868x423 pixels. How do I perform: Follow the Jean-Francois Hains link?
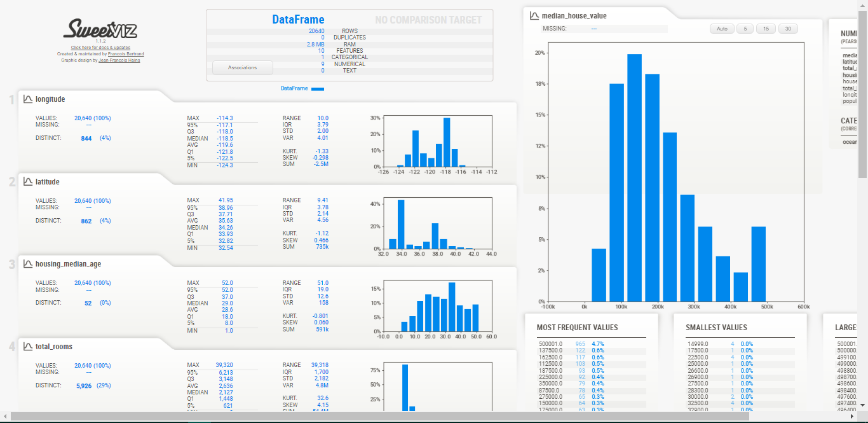(x=119, y=60)
